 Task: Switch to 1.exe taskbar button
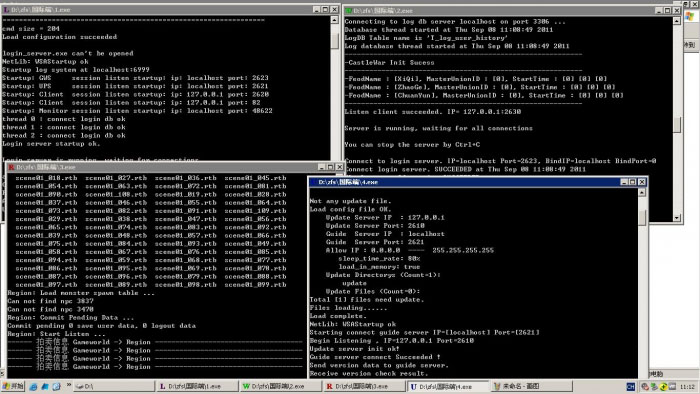197,386
